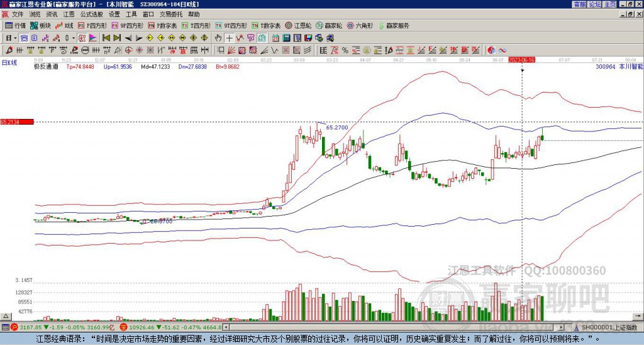Click the save diskette icon

(308, 38)
